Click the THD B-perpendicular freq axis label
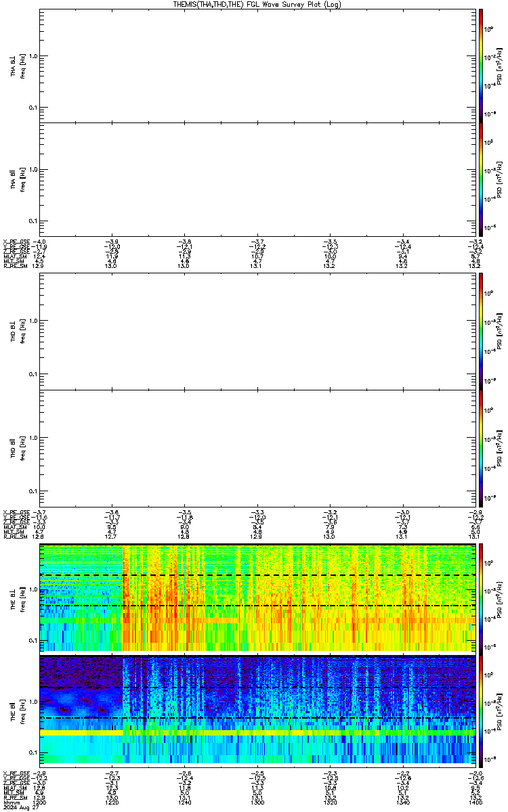Viewport: 508px width, 812px height. click(22, 331)
